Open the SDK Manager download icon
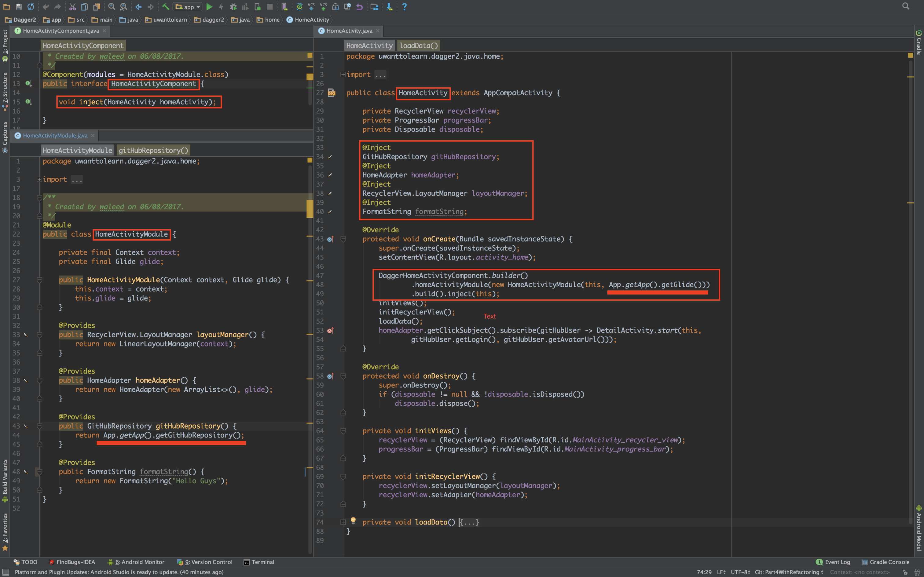This screenshot has width=924, height=577. 389,6
